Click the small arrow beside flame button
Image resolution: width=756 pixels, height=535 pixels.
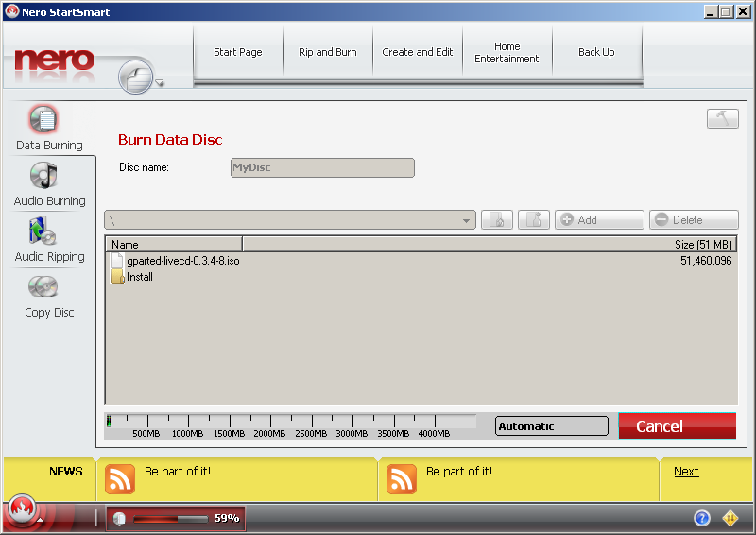[41, 520]
